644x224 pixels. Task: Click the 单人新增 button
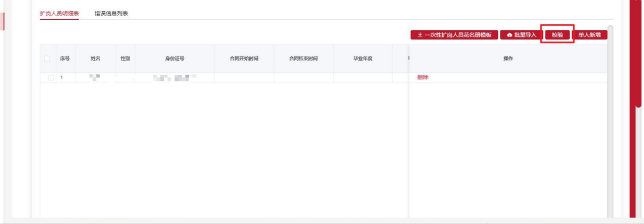pos(589,35)
